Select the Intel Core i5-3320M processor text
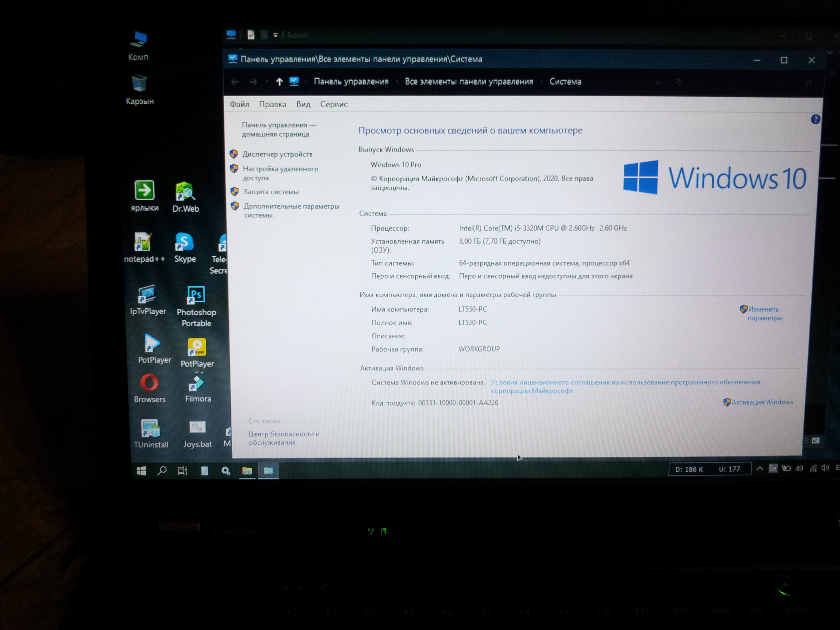840x630 pixels. pyautogui.click(x=543, y=228)
